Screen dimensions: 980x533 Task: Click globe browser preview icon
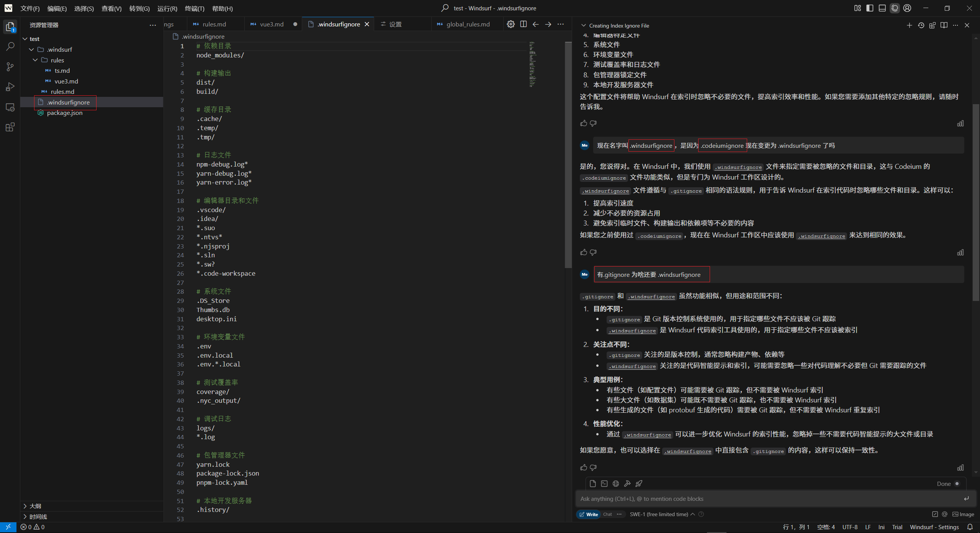616,484
